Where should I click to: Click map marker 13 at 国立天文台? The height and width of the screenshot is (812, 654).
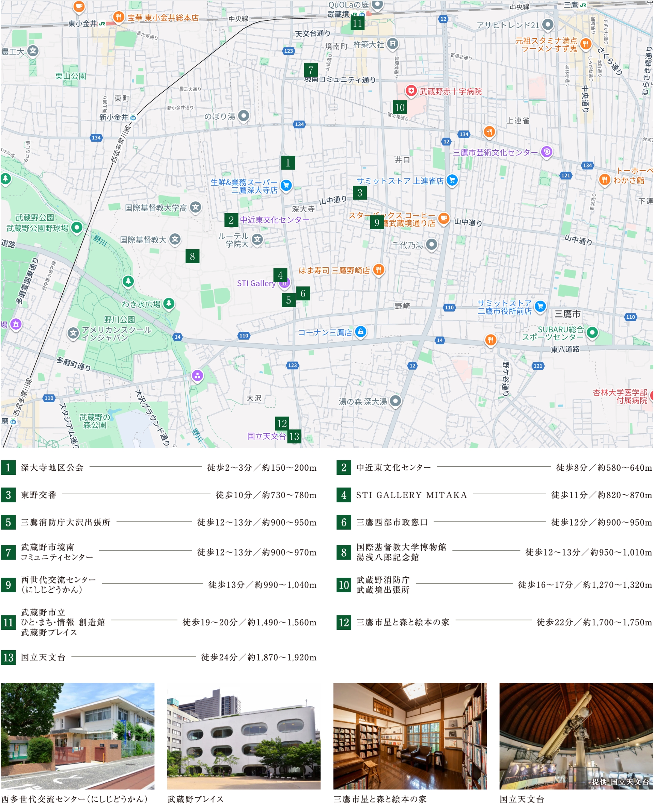[x=294, y=436]
